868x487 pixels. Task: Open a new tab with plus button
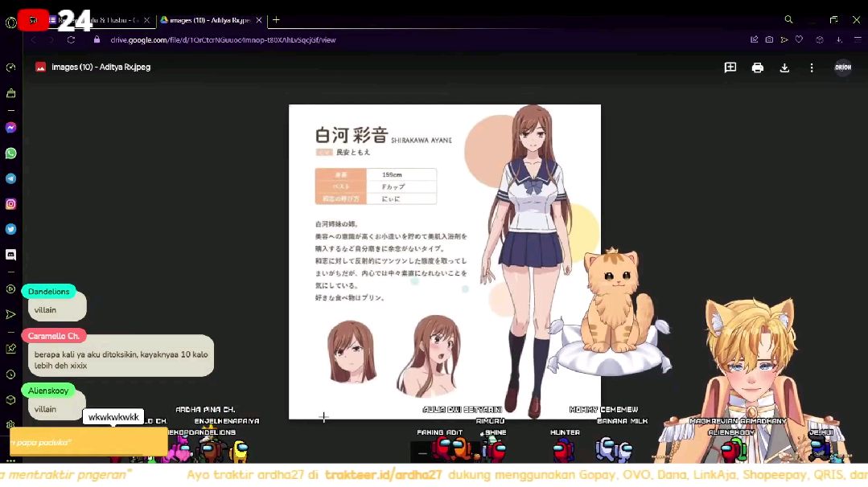click(x=276, y=20)
